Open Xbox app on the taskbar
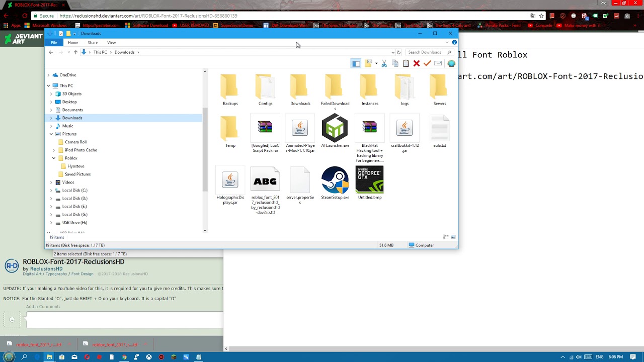 click(149, 357)
